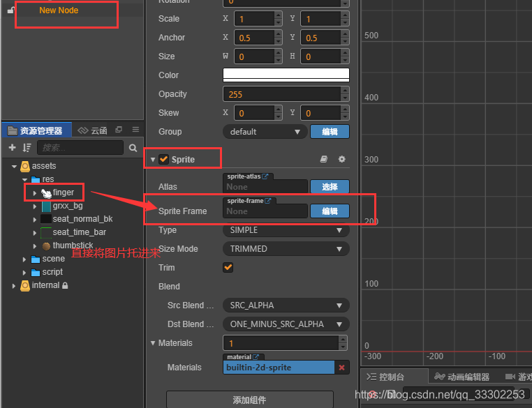Click the internal database folder icon
The image size is (532, 408).
click(25, 285)
